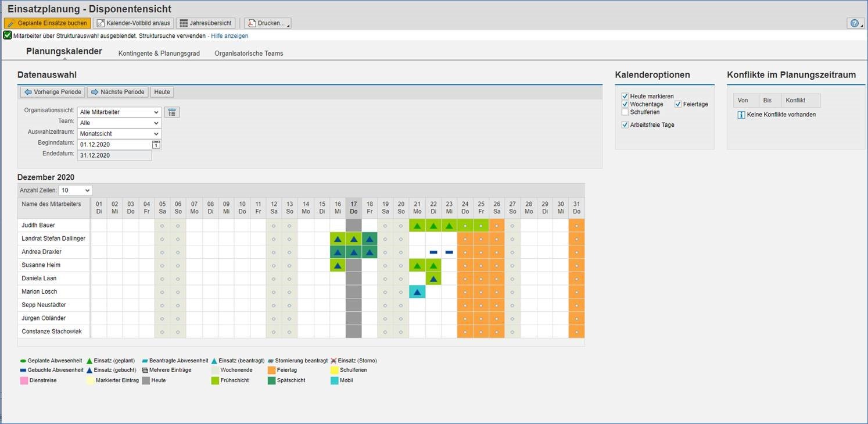Image resolution: width=868 pixels, height=424 pixels.
Task: Toggle Heute markieren checkbox
Action: tap(625, 97)
